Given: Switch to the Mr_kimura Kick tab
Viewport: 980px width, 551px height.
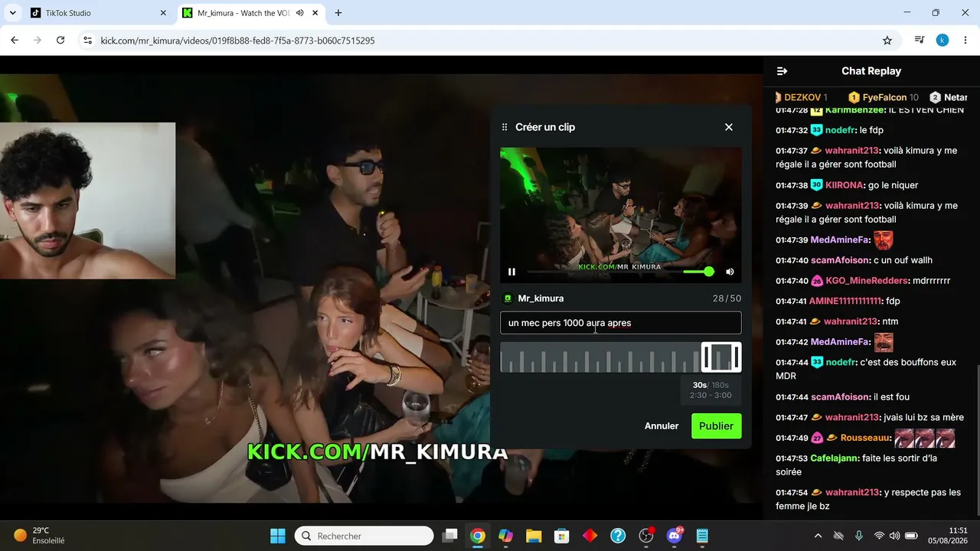Looking at the screenshot, I should [x=252, y=13].
